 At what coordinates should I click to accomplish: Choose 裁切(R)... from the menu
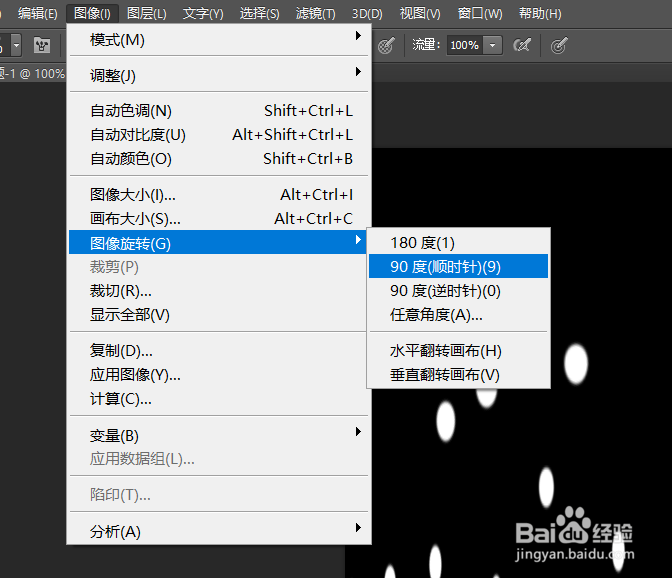(218, 291)
